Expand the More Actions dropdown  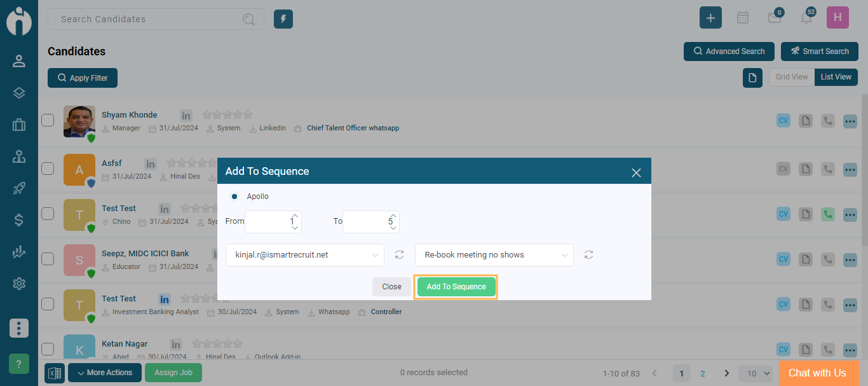point(105,373)
